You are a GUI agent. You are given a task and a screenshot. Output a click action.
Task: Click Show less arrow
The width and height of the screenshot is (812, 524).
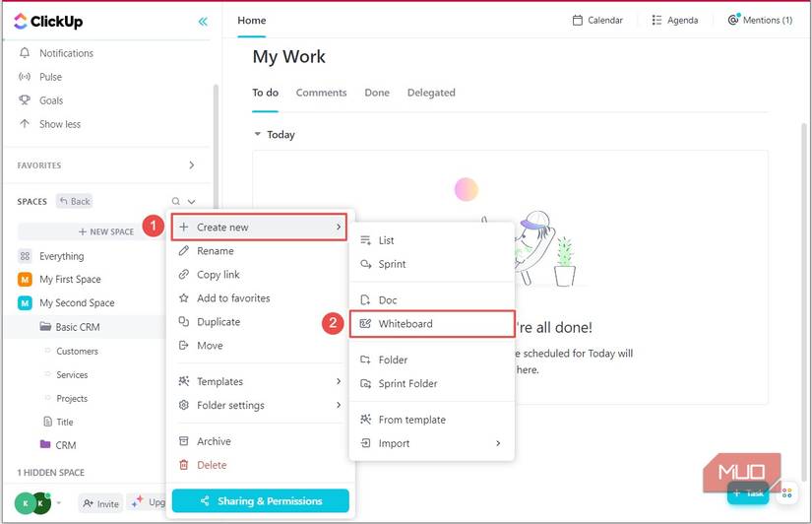tap(25, 124)
